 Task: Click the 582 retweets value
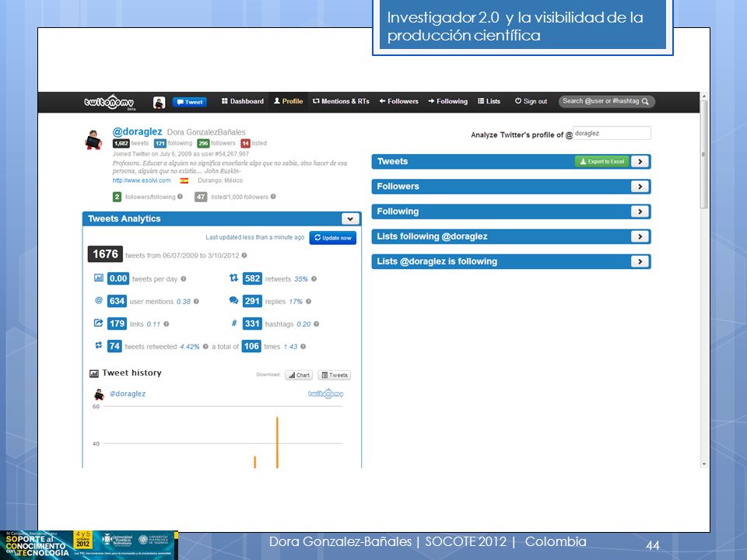coord(252,278)
